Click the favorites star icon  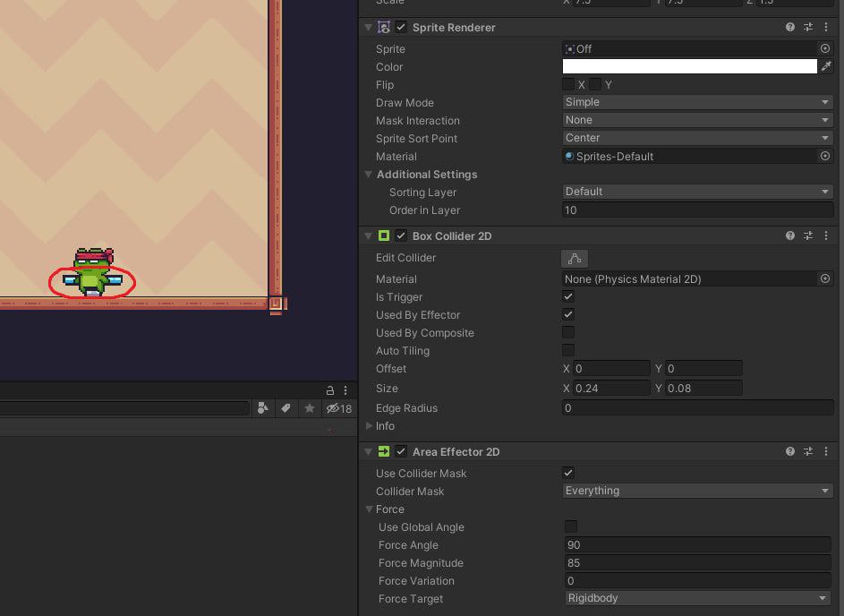(x=310, y=408)
